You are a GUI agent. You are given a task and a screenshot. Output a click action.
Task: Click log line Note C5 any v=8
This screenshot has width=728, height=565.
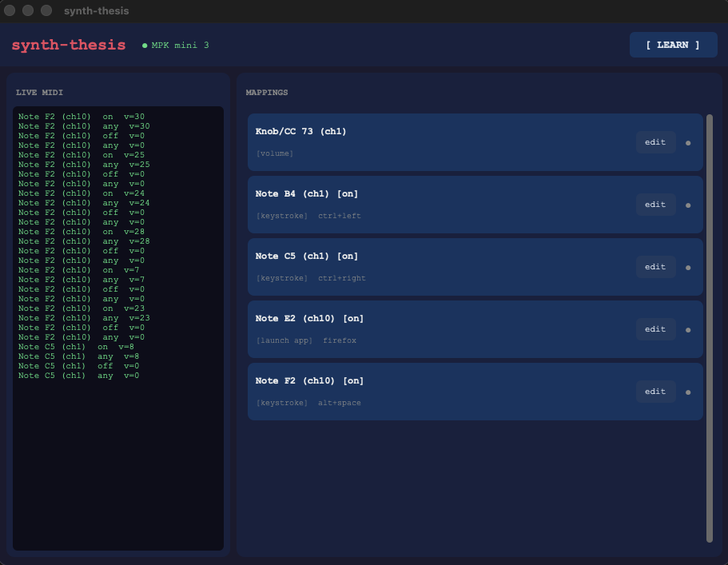[79, 356]
